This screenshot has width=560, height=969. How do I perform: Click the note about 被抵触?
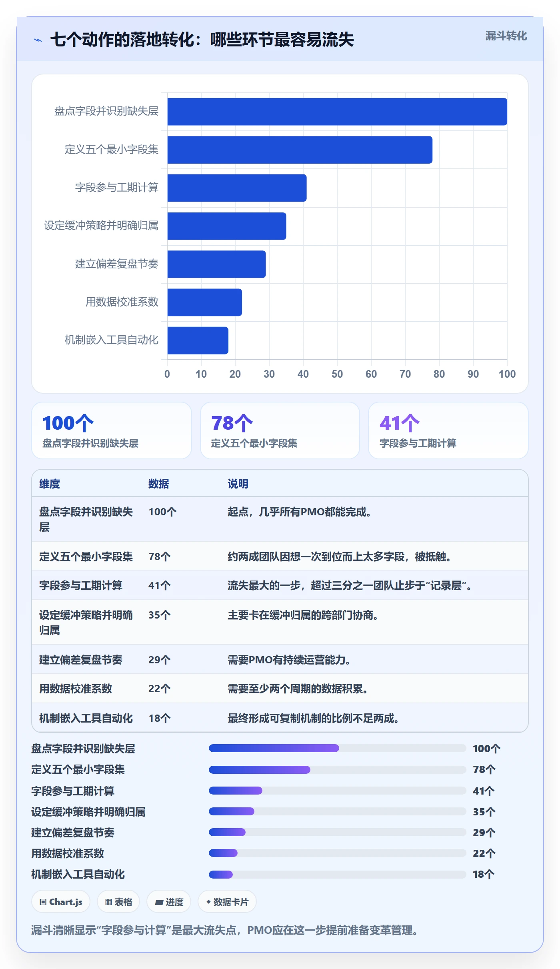coord(340,557)
